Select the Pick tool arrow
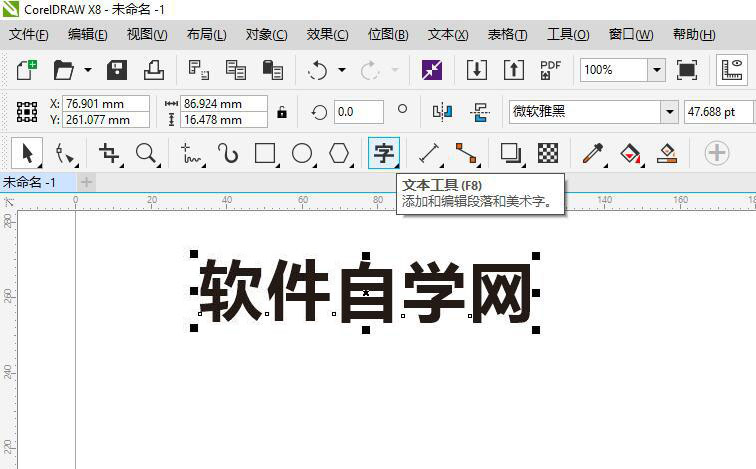The height and width of the screenshot is (469, 756). point(27,153)
